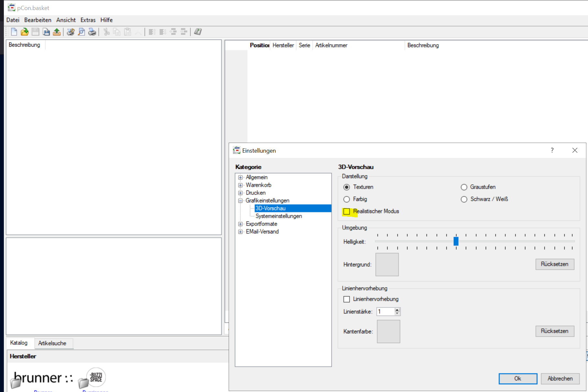The height and width of the screenshot is (392, 588).
Task: Expand the Exportformate category node
Action: 240,224
